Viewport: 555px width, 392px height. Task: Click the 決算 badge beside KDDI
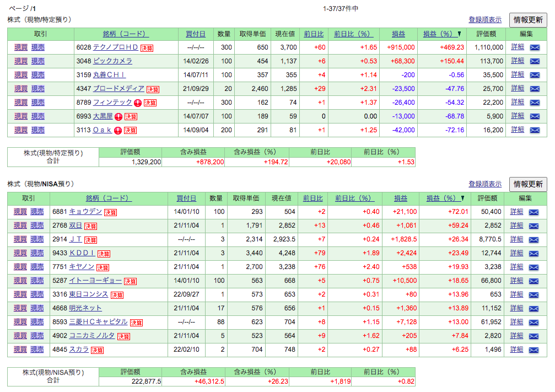point(104,254)
